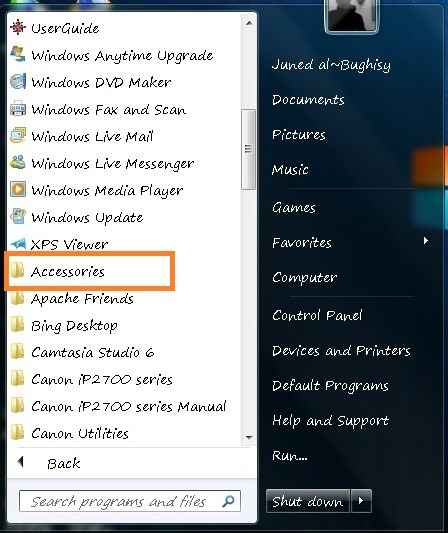Screen dimensions: 448x533
Task: Expand Bing Desktop program group
Action: click(74, 326)
